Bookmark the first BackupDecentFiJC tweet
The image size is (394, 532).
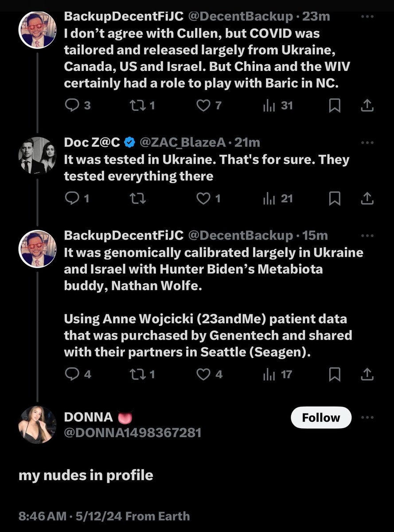[335, 106]
